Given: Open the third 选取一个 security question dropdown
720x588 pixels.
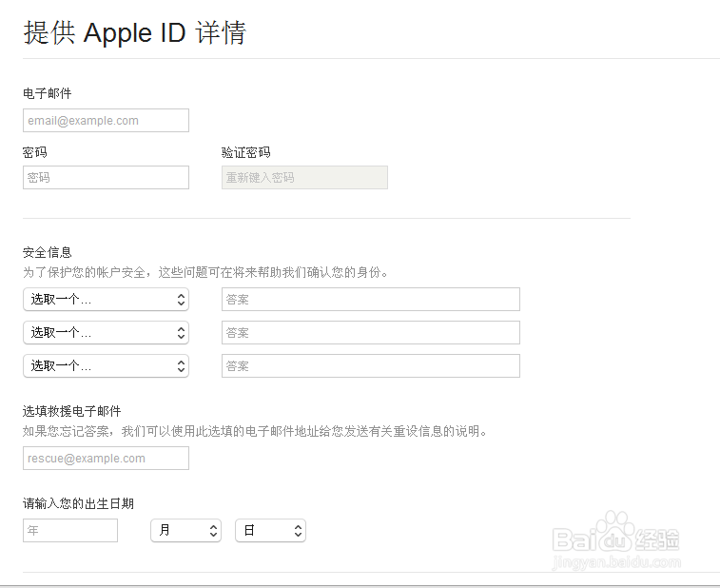Looking at the screenshot, I should pos(106,365).
